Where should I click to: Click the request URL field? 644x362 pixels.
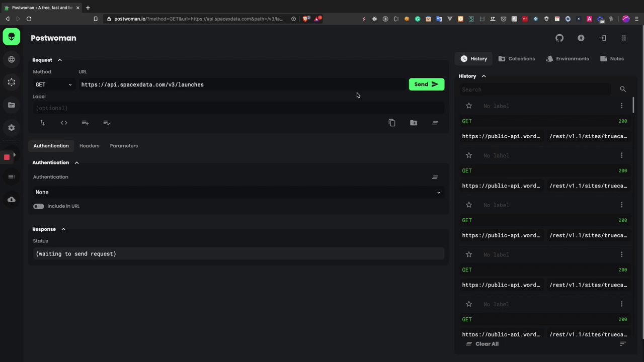(x=242, y=84)
